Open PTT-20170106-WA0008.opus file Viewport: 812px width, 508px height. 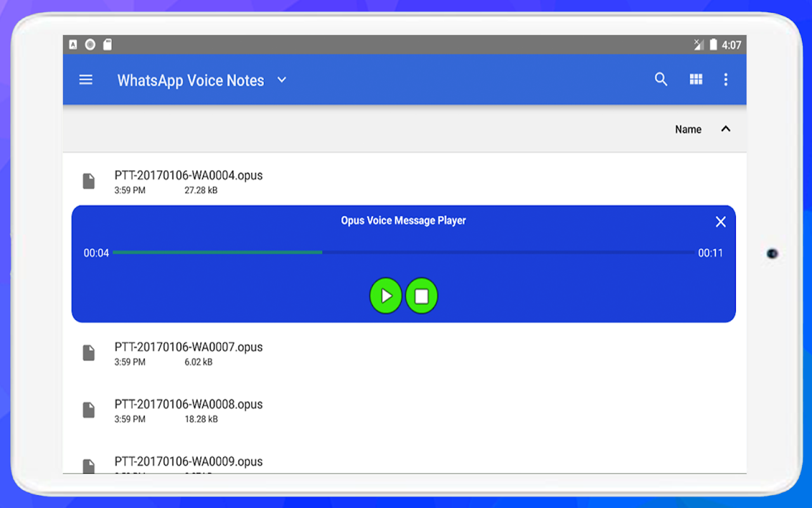tap(405, 410)
